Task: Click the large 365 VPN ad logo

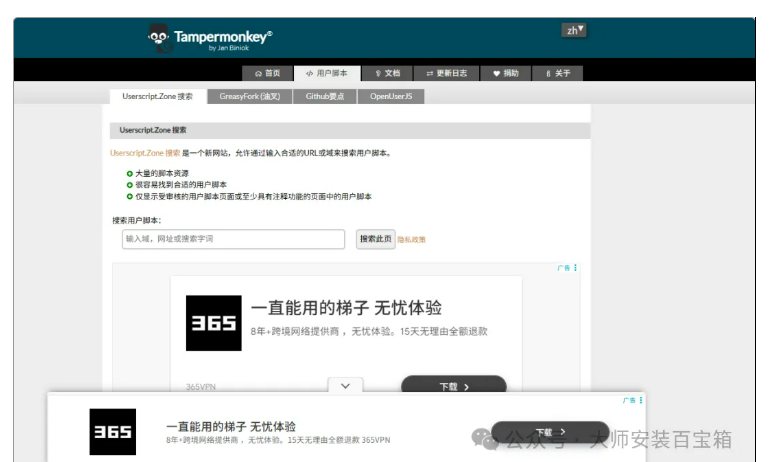Action: click(214, 323)
